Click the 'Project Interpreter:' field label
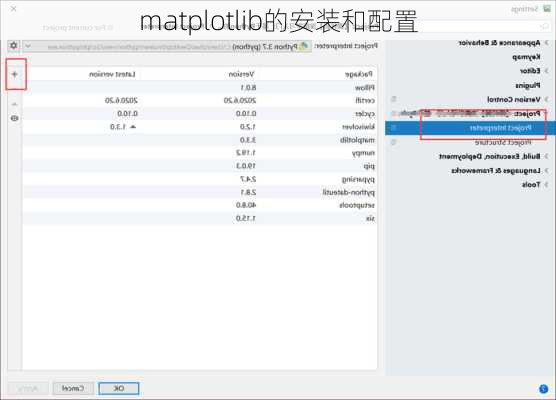The height and width of the screenshot is (400, 556). 346,46
